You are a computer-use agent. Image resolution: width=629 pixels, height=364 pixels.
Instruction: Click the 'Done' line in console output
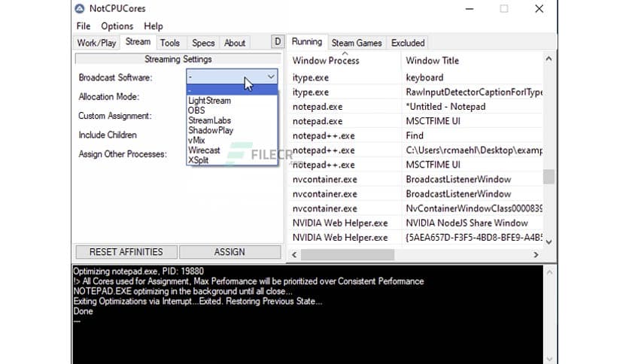click(83, 311)
